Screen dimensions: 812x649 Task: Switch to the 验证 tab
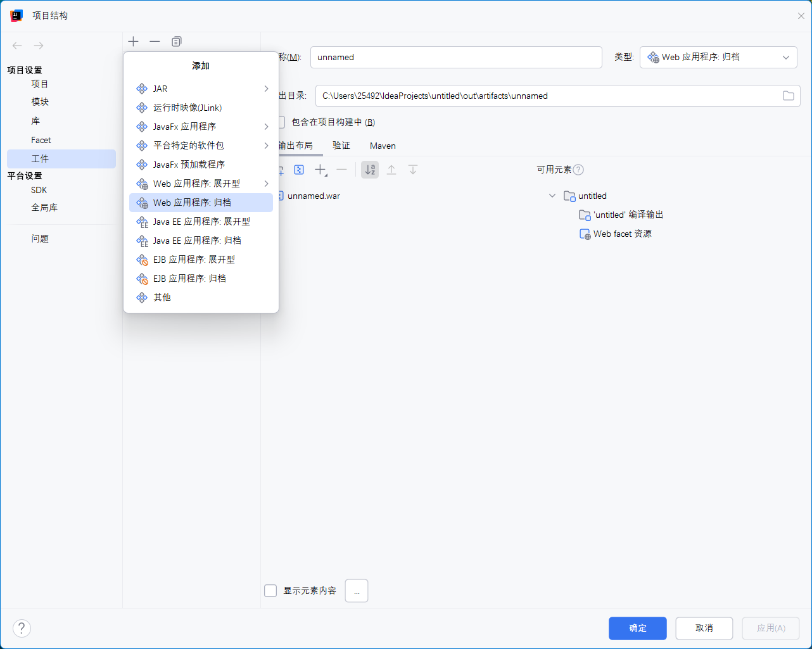341,146
